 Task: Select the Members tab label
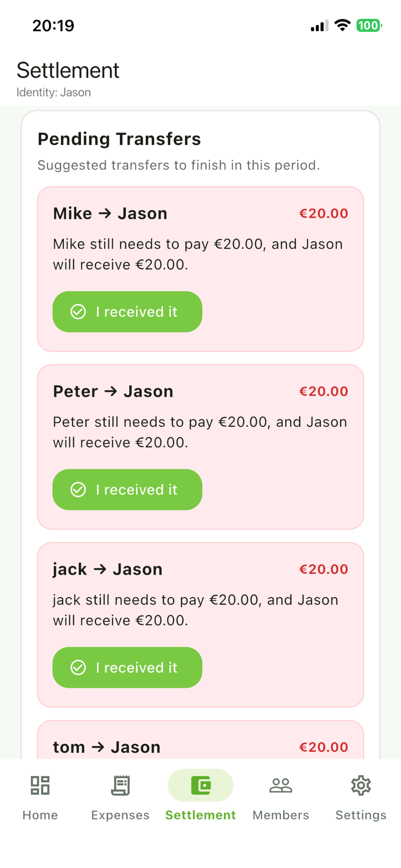pyautogui.click(x=281, y=815)
